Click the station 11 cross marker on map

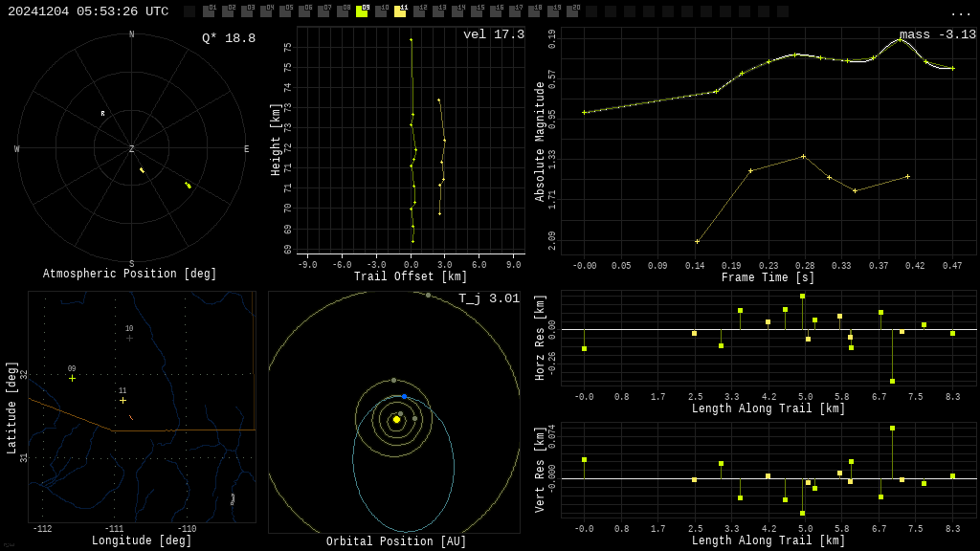[x=122, y=400]
